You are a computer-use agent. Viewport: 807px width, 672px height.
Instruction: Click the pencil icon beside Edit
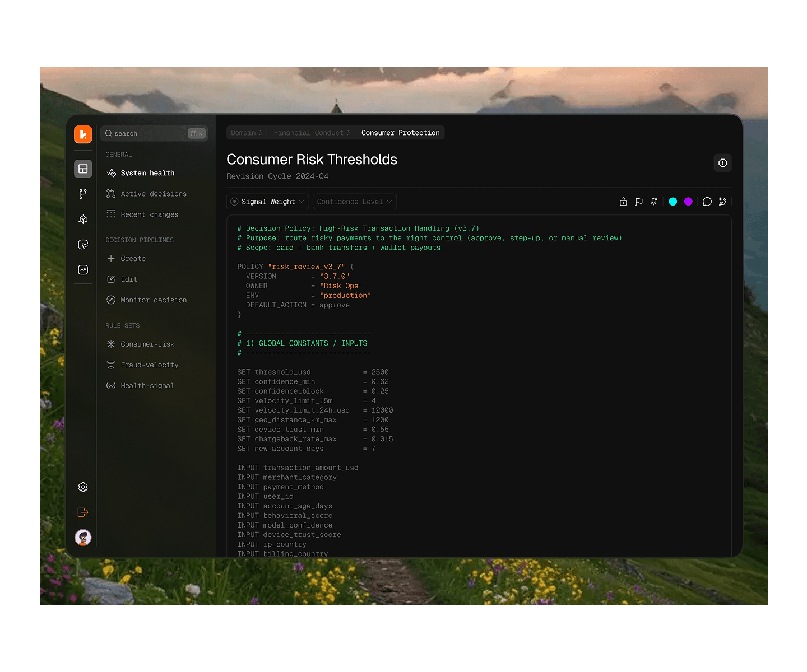[x=111, y=279]
